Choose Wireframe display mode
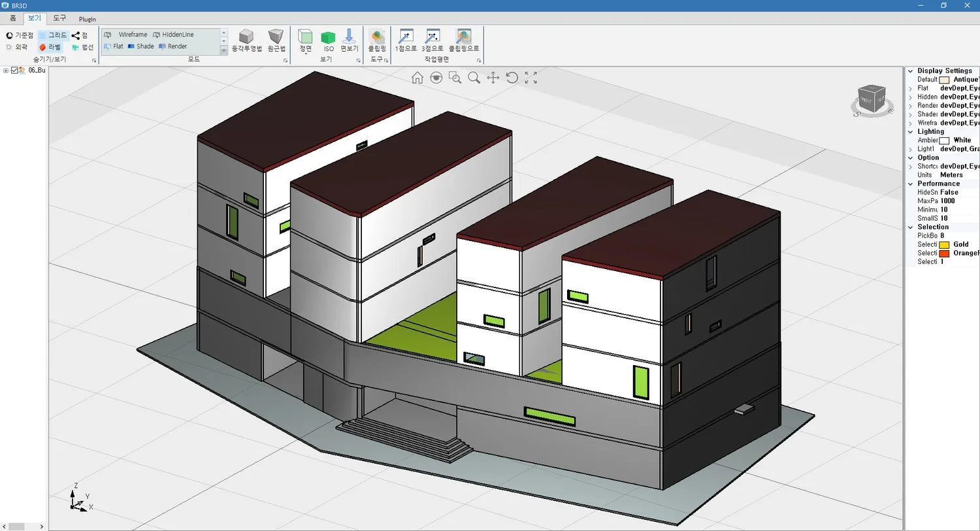 coord(126,35)
